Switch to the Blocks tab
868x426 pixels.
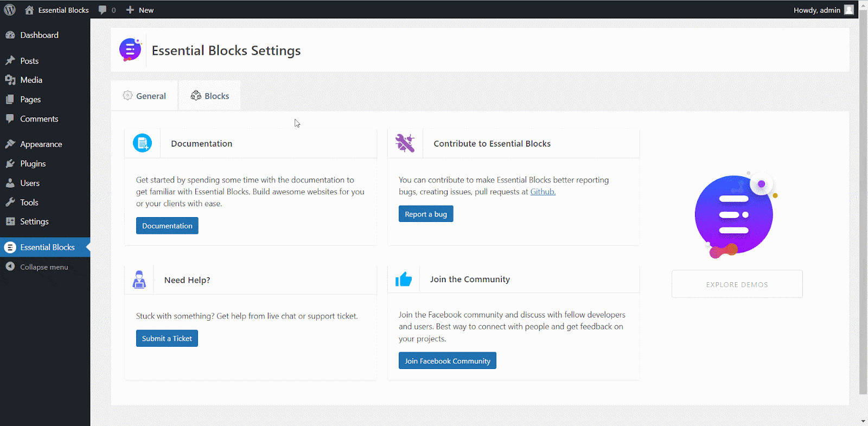(x=210, y=96)
